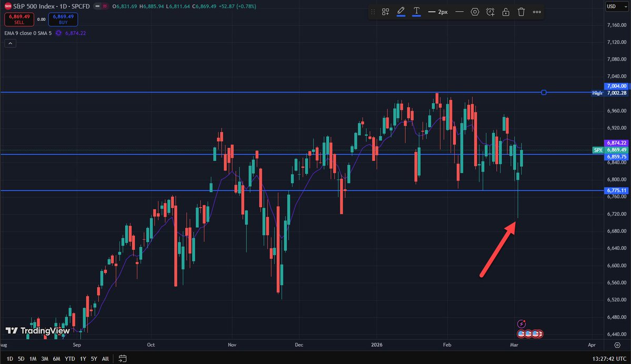631x364 pixels.
Task: Collapse the EMA indicator legend chevron
Action: pos(10,43)
